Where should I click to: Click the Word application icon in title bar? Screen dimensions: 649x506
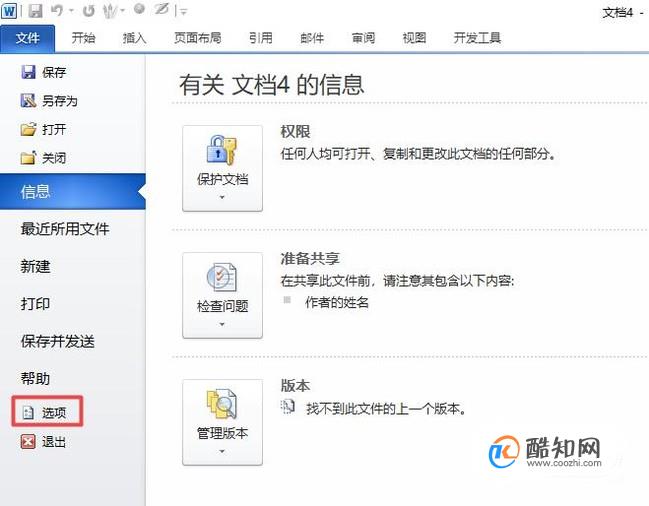[x=9, y=10]
